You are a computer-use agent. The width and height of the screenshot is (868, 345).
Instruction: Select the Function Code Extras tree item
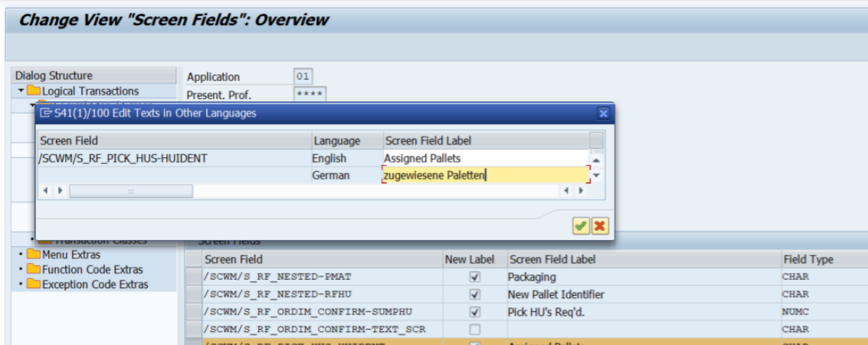(x=92, y=269)
